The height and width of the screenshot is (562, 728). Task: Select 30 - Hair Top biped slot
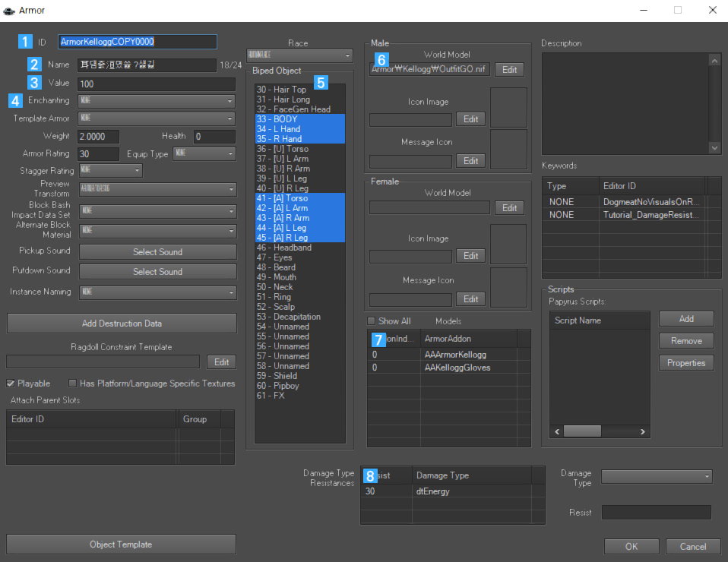(300, 90)
